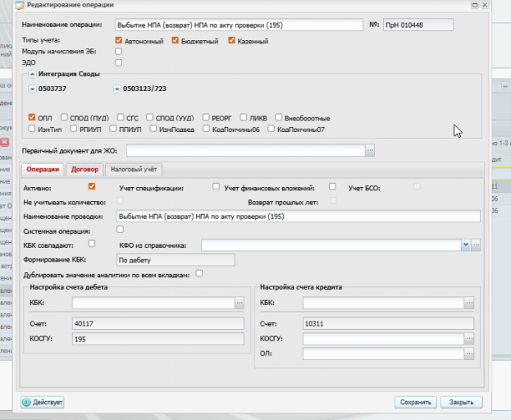The image size is (511, 420).
Task: Toggle the Активно checkbox
Action: [x=92, y=186]
